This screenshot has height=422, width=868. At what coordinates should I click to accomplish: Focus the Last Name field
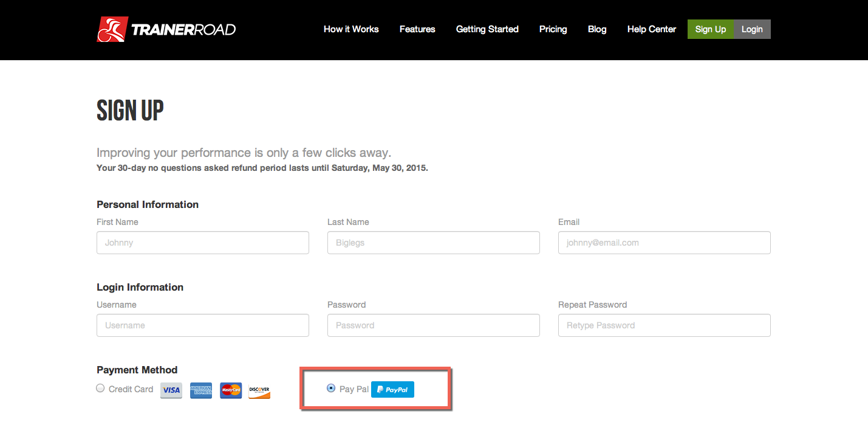434,243
